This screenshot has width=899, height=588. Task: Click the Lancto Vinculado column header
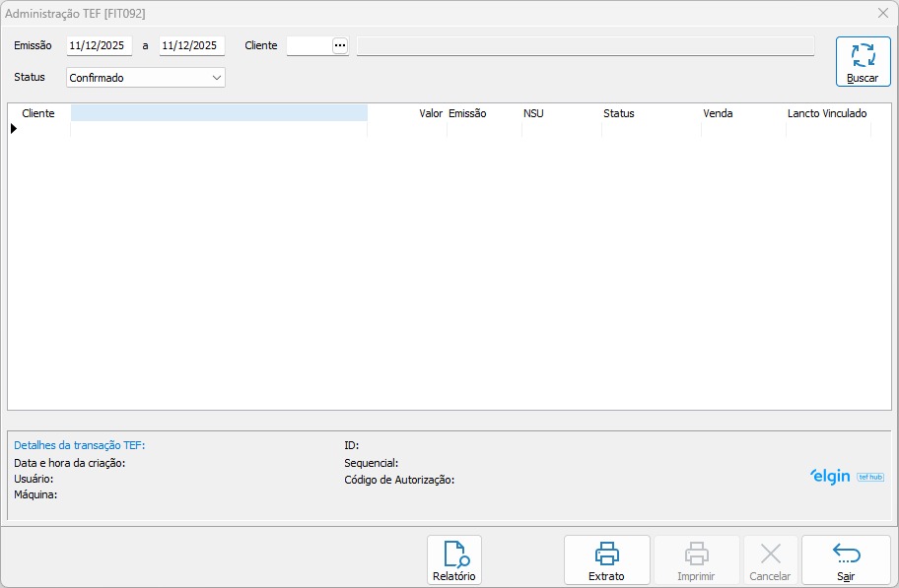click(826, 113)
